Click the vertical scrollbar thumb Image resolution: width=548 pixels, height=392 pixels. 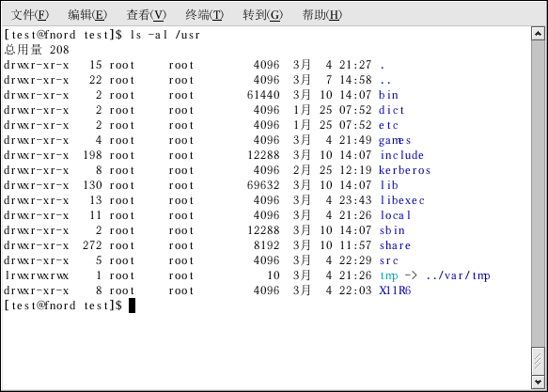(x=538, y=361)
